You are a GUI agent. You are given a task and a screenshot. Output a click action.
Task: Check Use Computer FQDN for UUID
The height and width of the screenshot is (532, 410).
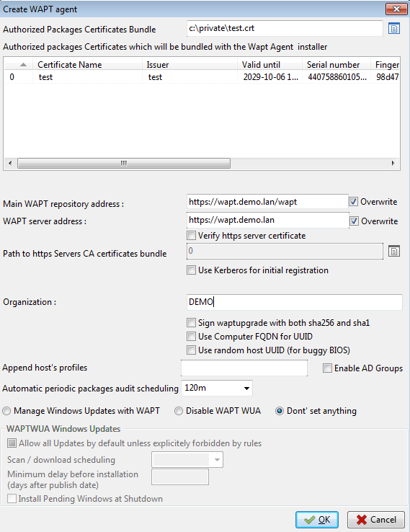click(191, 336)
